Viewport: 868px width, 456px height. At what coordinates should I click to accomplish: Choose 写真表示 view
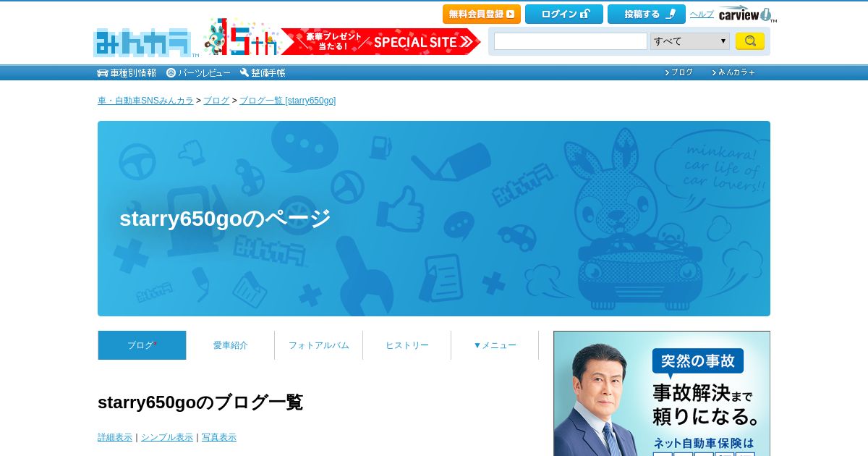pyautogui.click(x=219, y=437)
